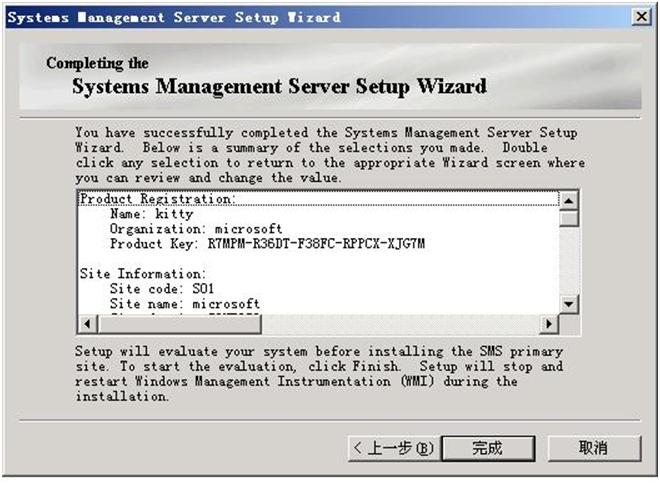Close the Setup Wizard window
The image size is (660, 484).
click(x=641, y=17)
